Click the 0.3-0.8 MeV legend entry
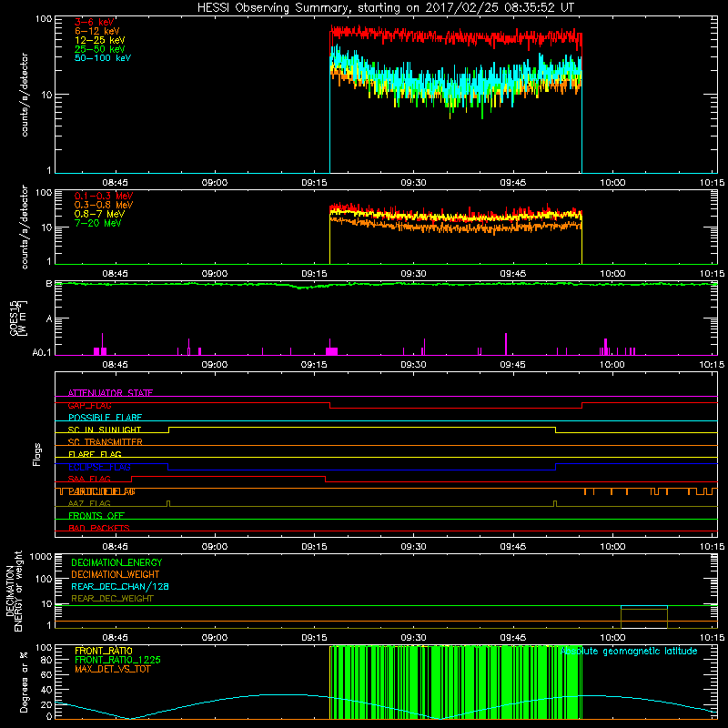728x728 pixels. coord(104,205)
